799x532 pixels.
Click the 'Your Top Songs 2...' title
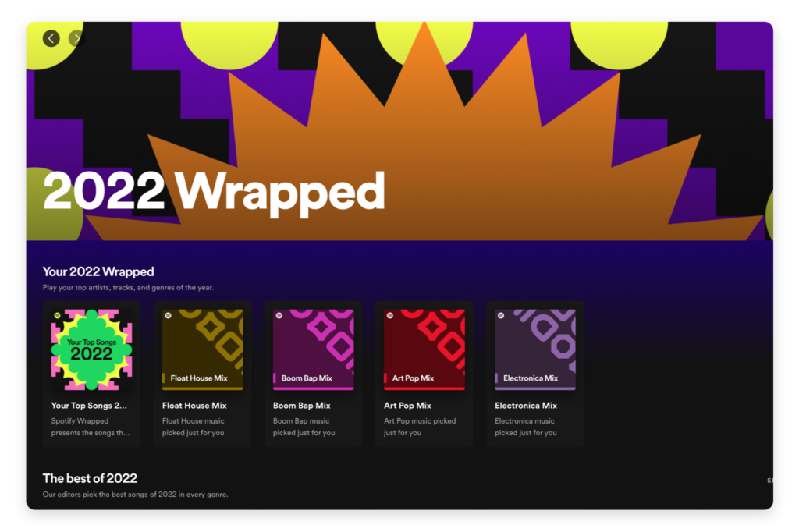click(89, 406)
